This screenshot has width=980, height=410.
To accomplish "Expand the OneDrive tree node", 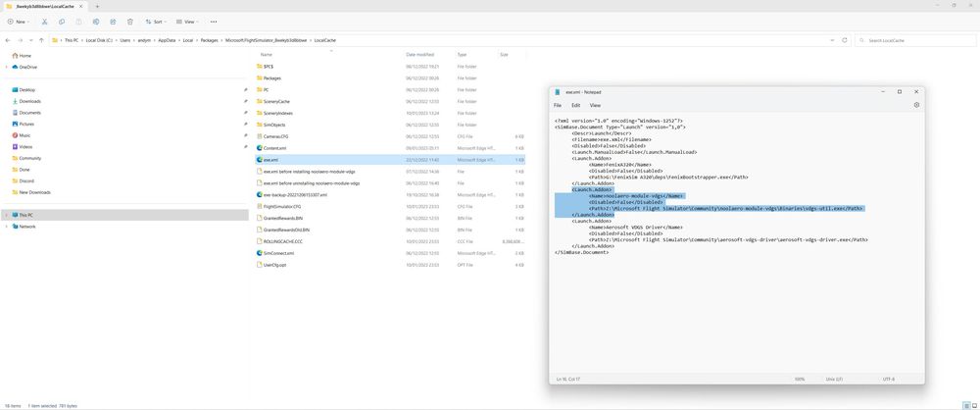I will [7, 67].
